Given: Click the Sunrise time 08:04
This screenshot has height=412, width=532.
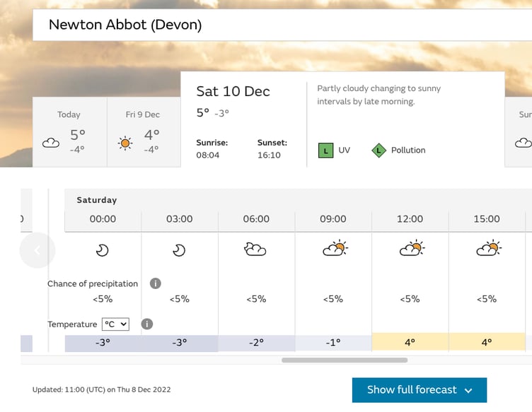Looking at the screenshot, I should tap(208, 155).
